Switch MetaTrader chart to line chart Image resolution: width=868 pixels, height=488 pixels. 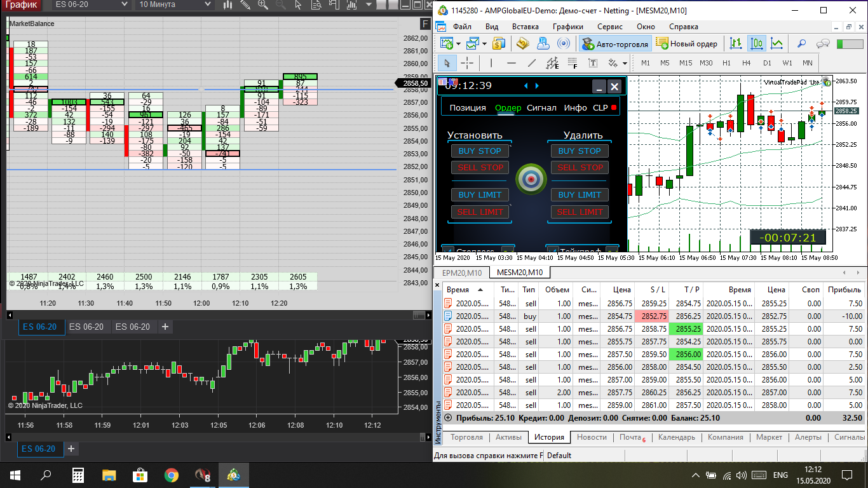(x=776, y=44)
